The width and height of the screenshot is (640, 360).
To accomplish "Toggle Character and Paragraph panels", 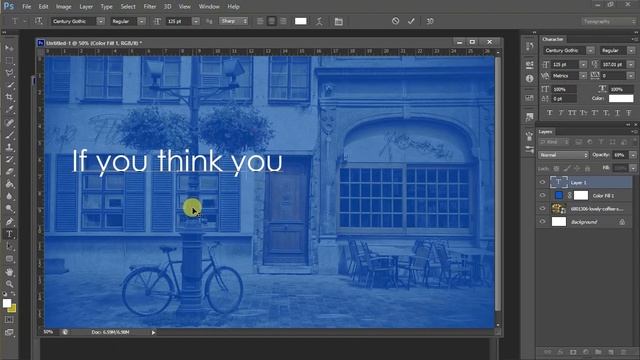I will (338, 21).
